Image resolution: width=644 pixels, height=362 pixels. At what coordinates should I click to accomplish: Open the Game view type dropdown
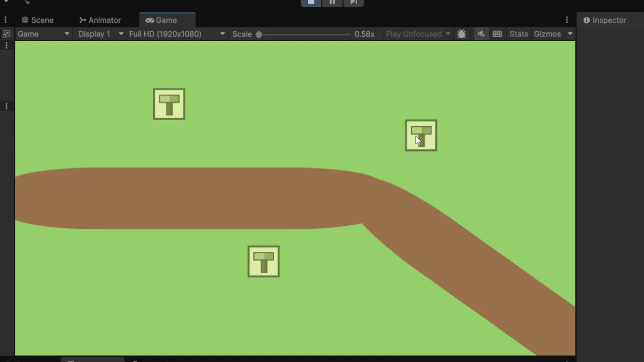point(43,34)
